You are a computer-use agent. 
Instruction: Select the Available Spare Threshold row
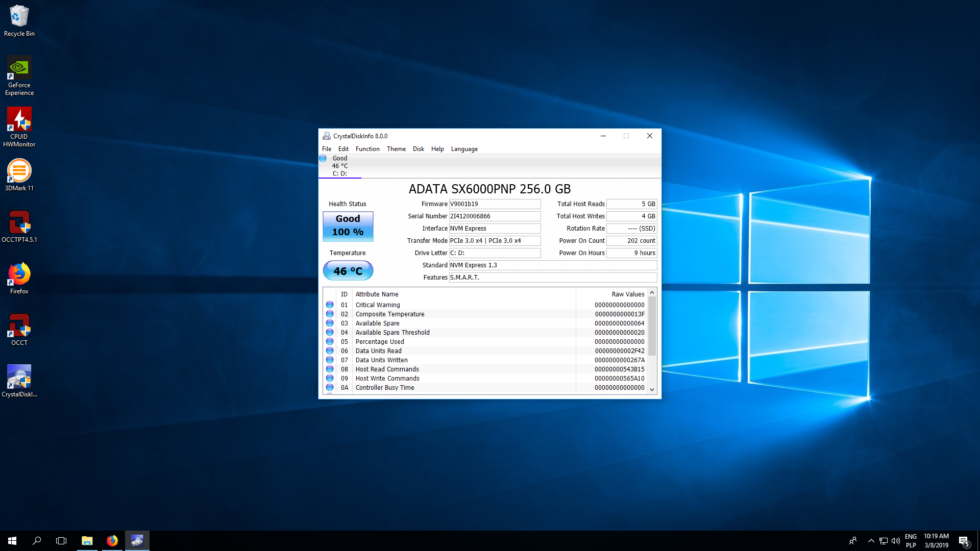click(x=485, y=332)
